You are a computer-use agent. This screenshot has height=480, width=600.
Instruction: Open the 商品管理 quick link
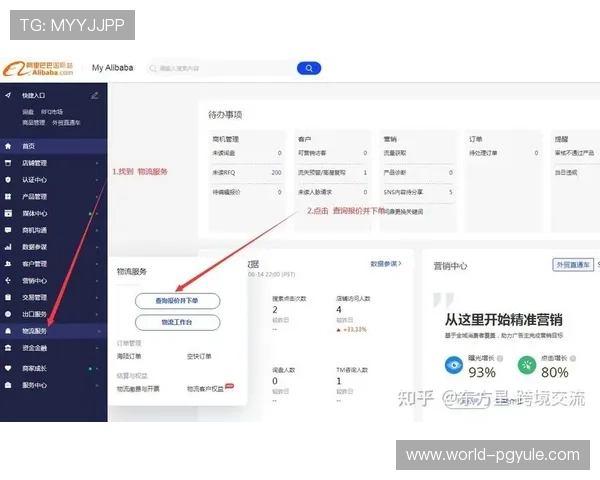point(33,123)
